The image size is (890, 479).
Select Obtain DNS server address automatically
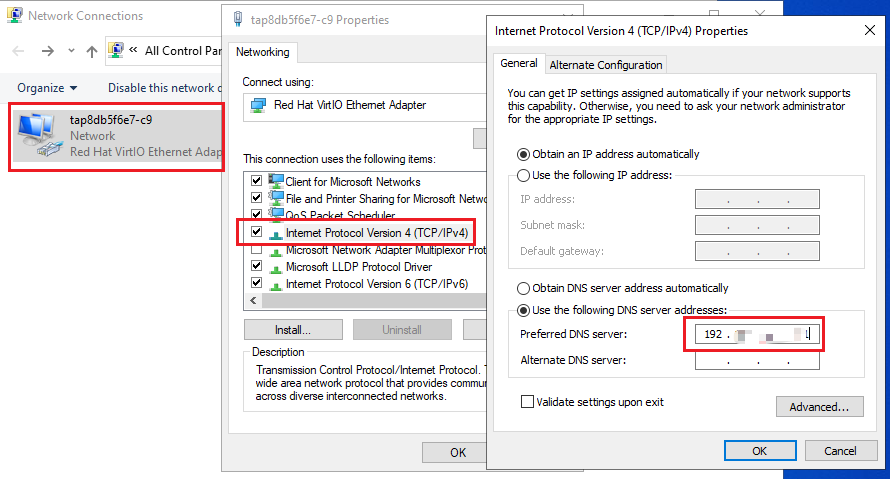(x=523, y=288)
